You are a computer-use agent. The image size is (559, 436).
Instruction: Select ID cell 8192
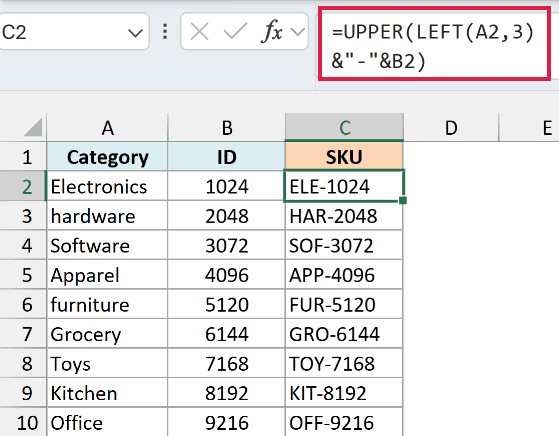pos(226,393)
